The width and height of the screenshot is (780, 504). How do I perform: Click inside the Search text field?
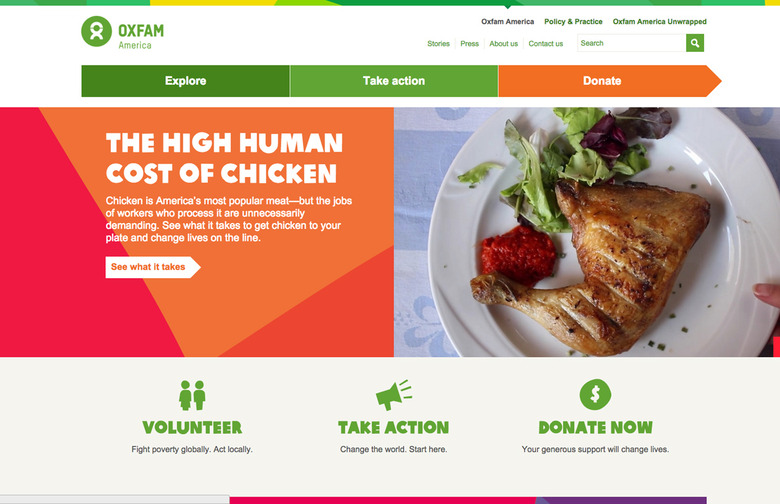(631, 43)
